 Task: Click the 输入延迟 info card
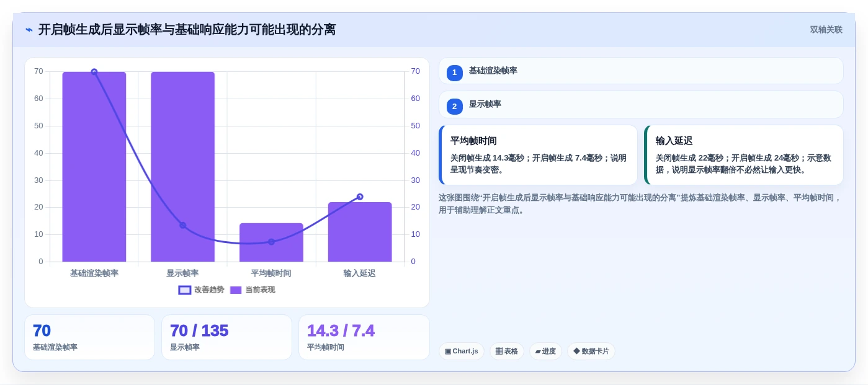tap(744, 155)
